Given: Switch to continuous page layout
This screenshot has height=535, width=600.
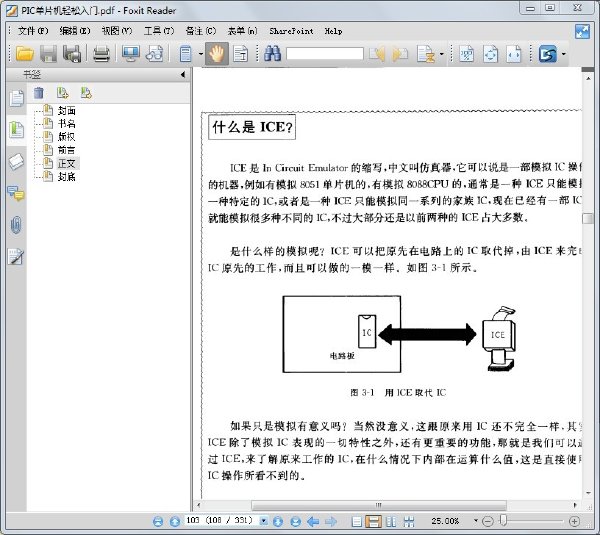Looking at the screenshot, I should click(373, 521).
